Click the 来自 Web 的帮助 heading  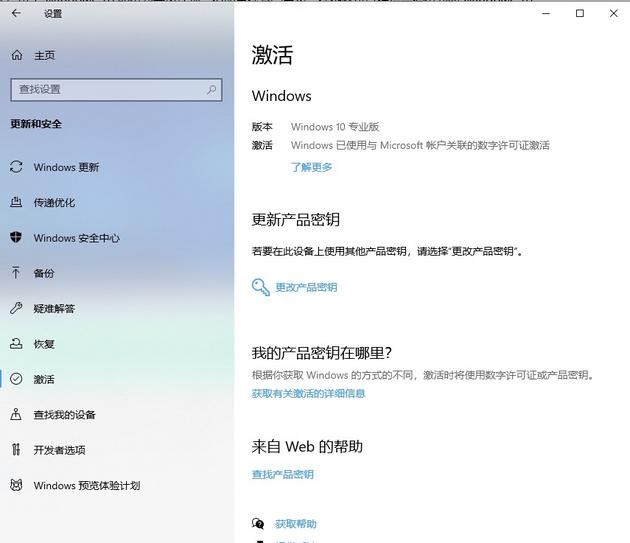pos(307,447)
